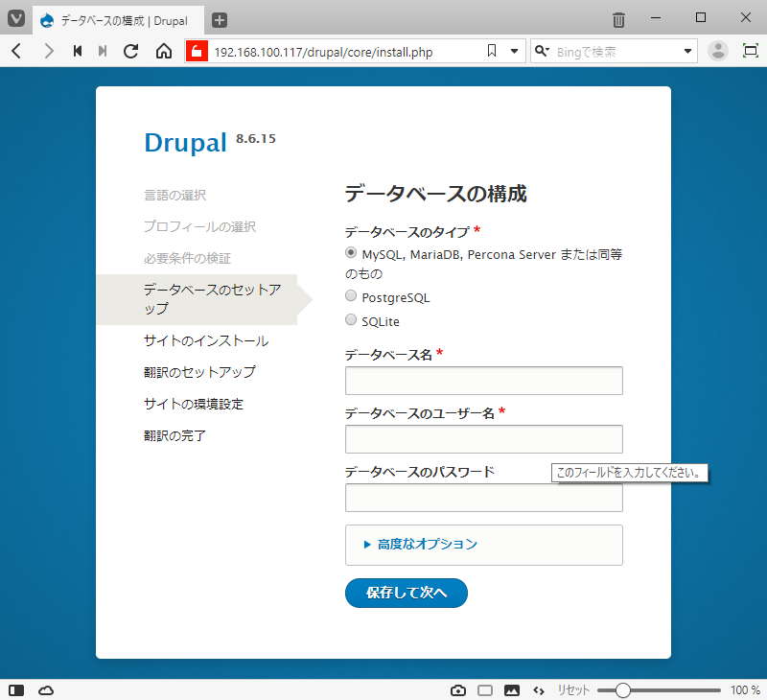
Task: Focus the データベースのユーザー名 field
Action: (484, 439)
